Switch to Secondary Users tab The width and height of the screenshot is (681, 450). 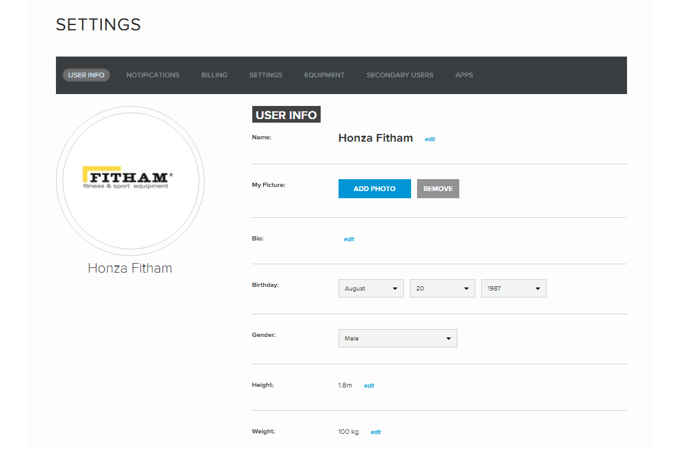pyautogui.click(x=400, y=75)
